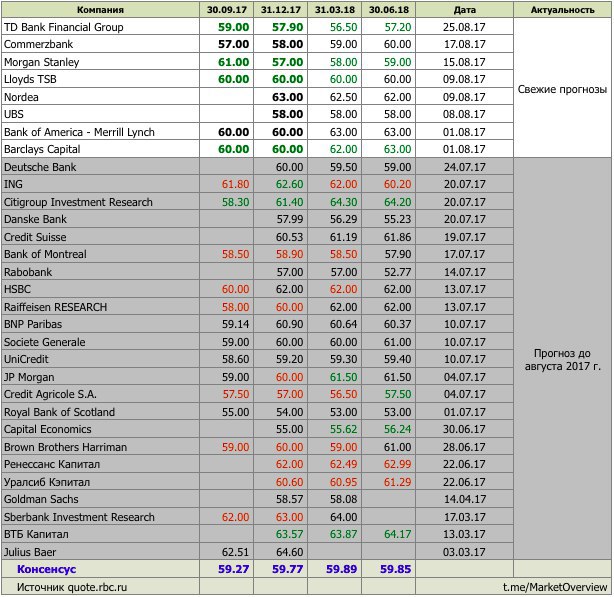Click the Lloyds TSB company name
The image size is (614, 597).
[x=30, y=79]
